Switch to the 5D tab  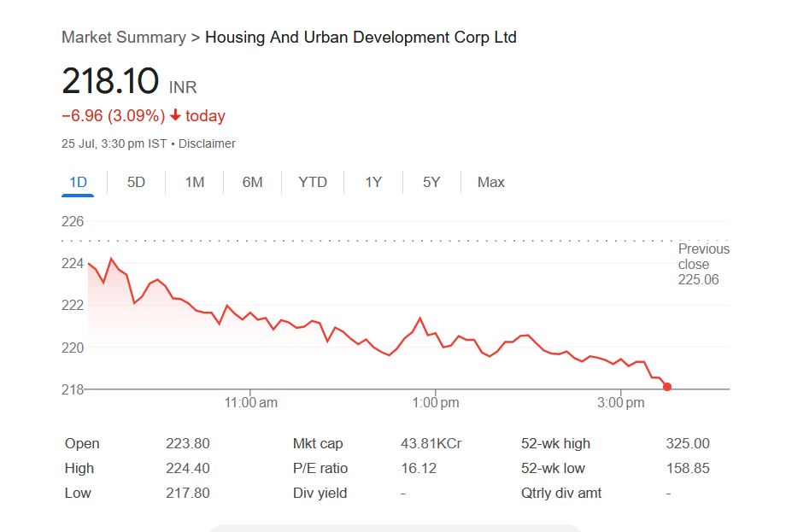[x=136, y=182]
